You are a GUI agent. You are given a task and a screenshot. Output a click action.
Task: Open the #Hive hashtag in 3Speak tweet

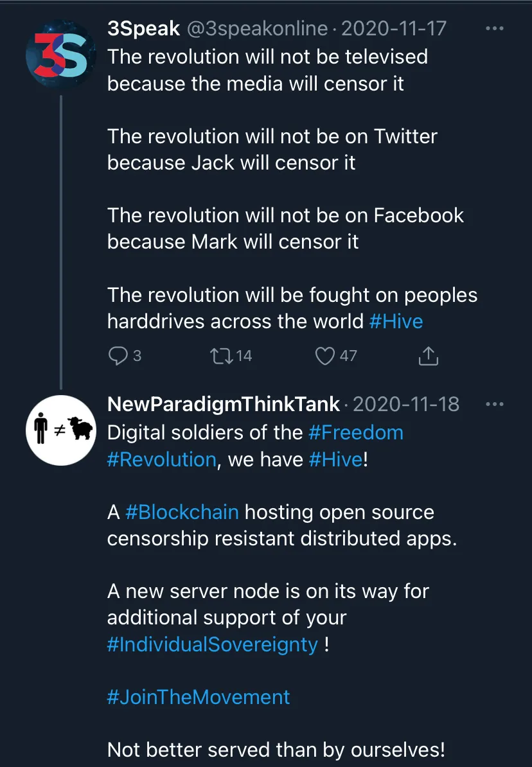coord(396,321)
